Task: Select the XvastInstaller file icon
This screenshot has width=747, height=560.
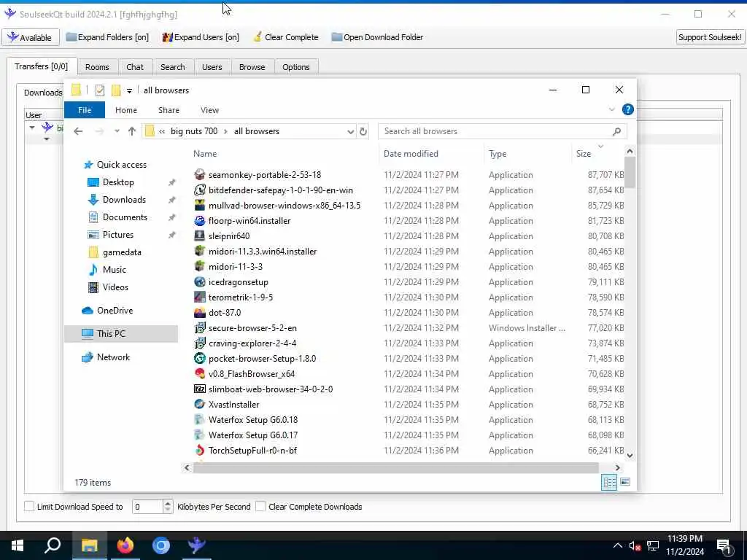Action: click(200, 404)
